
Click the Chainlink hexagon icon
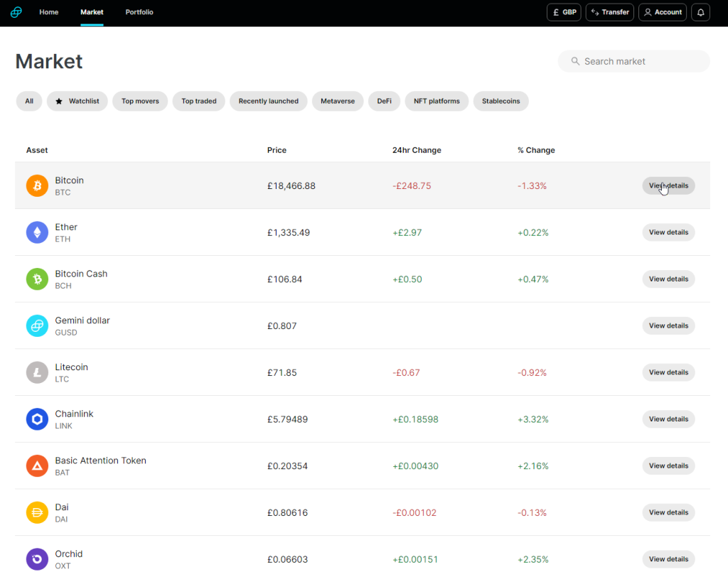(37, 419)
